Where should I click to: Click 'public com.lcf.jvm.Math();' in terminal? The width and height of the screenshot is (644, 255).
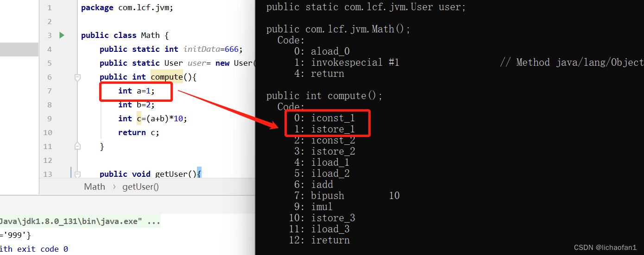pyautogui.click(x=338, y=29)
